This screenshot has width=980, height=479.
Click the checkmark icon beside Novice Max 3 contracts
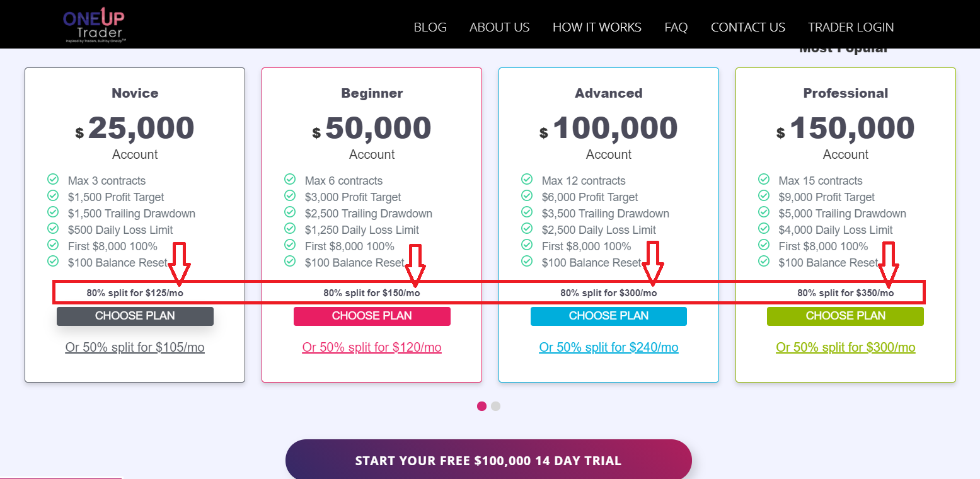click(x=53, y=180)
